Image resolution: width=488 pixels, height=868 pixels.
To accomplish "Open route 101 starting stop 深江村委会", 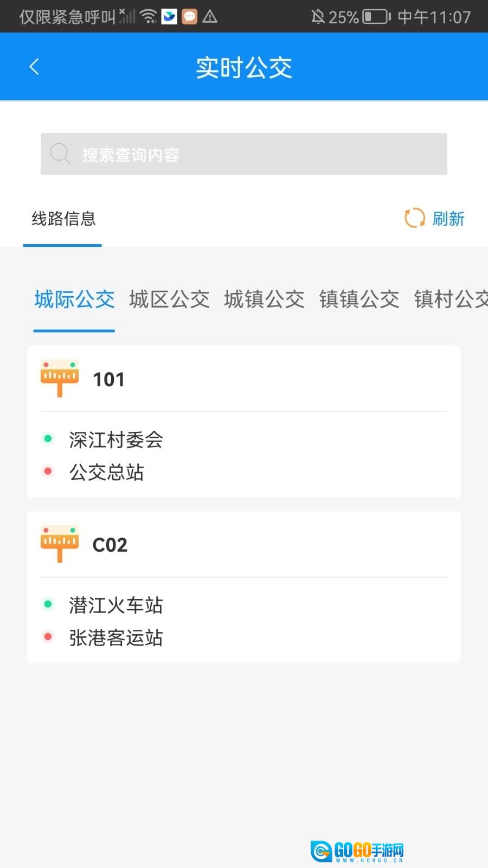I will click(x=116, y=439).
